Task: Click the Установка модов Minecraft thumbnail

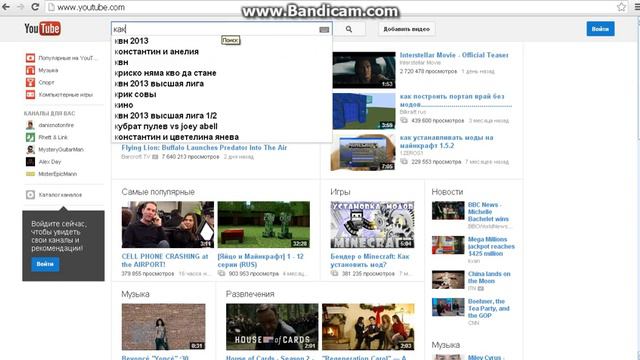Action: coord(372,224)
